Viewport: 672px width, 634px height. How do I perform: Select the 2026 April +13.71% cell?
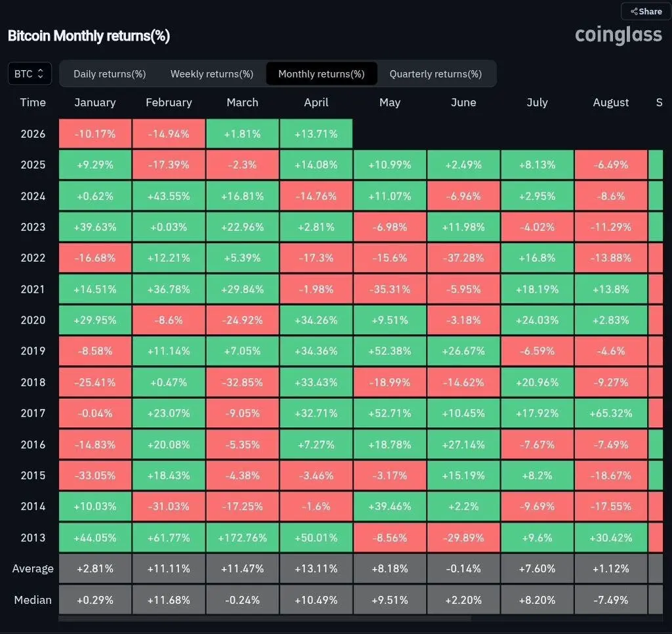tap(316, 134)
